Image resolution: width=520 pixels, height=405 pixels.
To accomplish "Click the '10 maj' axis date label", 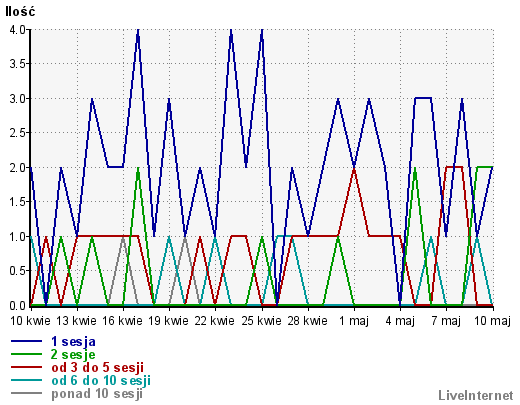I will (492, 321).
